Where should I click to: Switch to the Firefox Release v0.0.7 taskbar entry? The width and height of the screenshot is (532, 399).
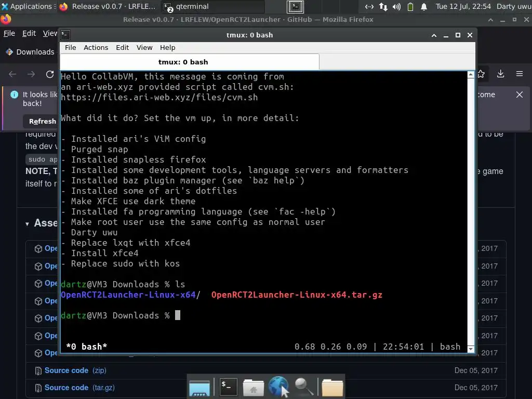point(108,6)
